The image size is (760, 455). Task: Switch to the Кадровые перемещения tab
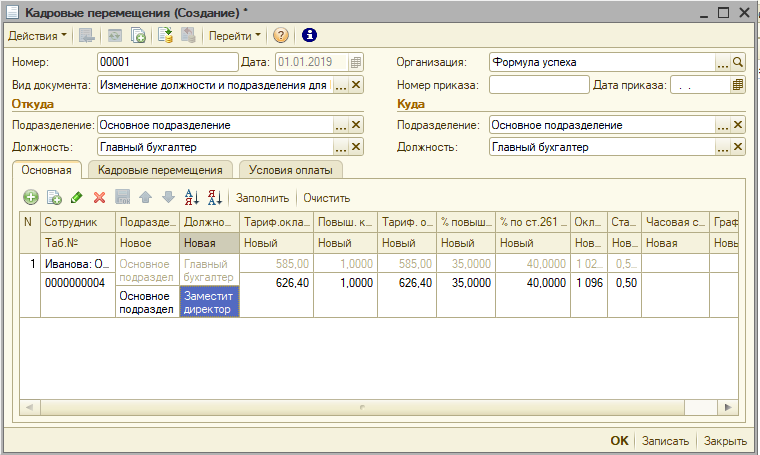(160, 170)
